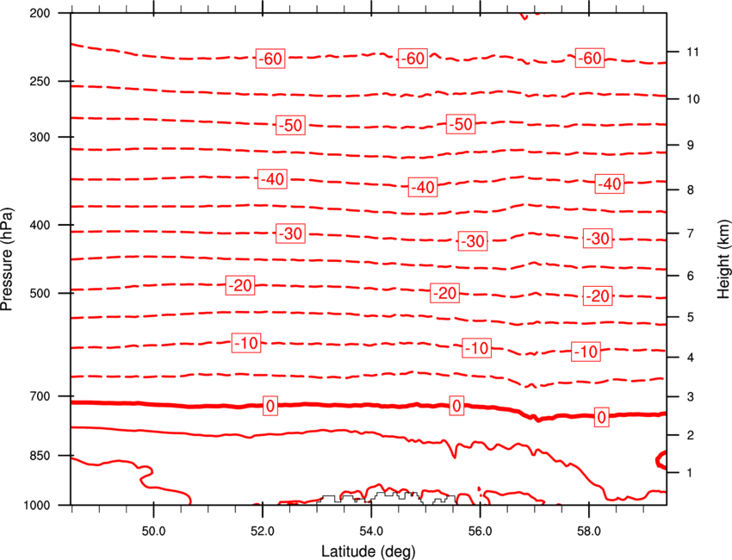Image resolution: width=732 pixels, height=560 pixels.
Task: Click the middle -20 contour label
Action: pos(444,293)
